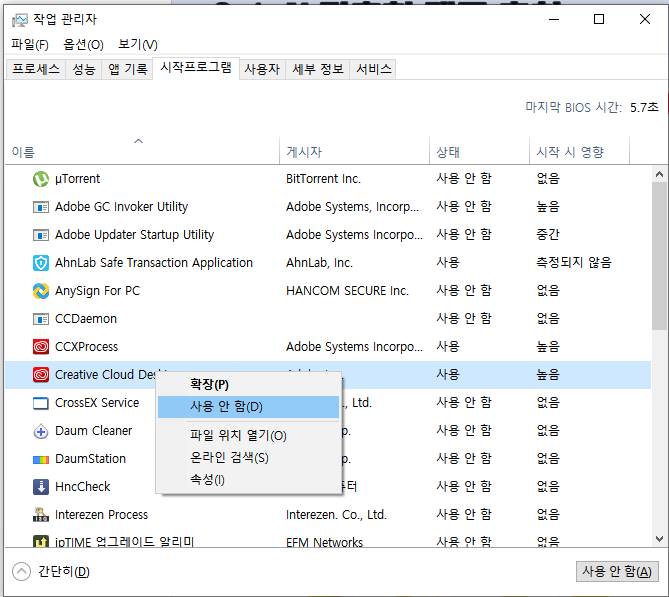Click the Adobe GC Invoker Utility icon
The image size is (669, 597).
click(x=41, y=207)
